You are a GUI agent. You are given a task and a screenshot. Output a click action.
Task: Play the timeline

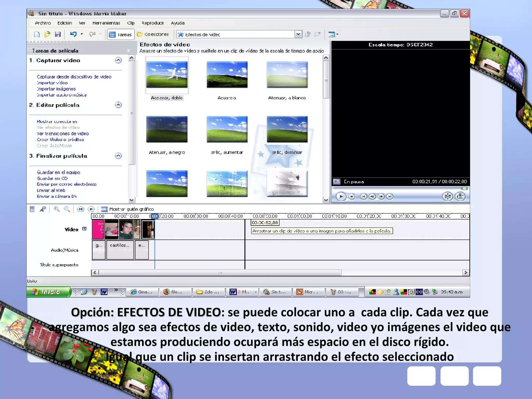91,209
